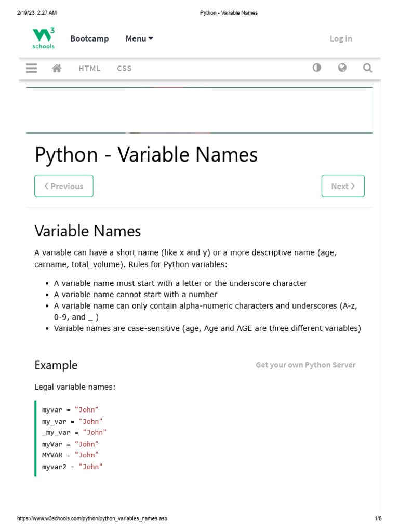
Task: Go to the Next page button
Action: [x=343, y=186]
